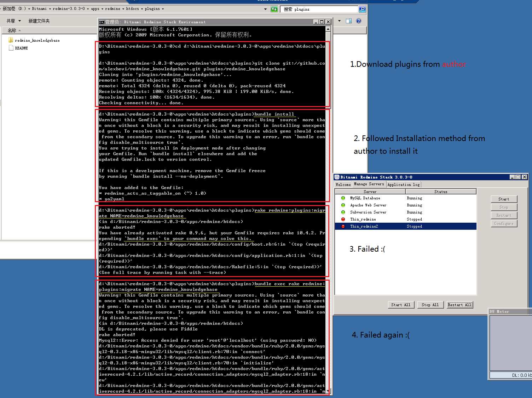Select the red status icon of Thin_redmine2
Image resolution: width=532 pixels, height=398 pixels.
(343, 227)
